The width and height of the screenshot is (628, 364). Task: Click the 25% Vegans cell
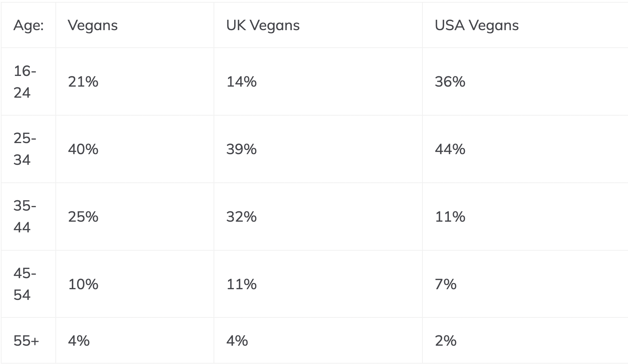83,217
